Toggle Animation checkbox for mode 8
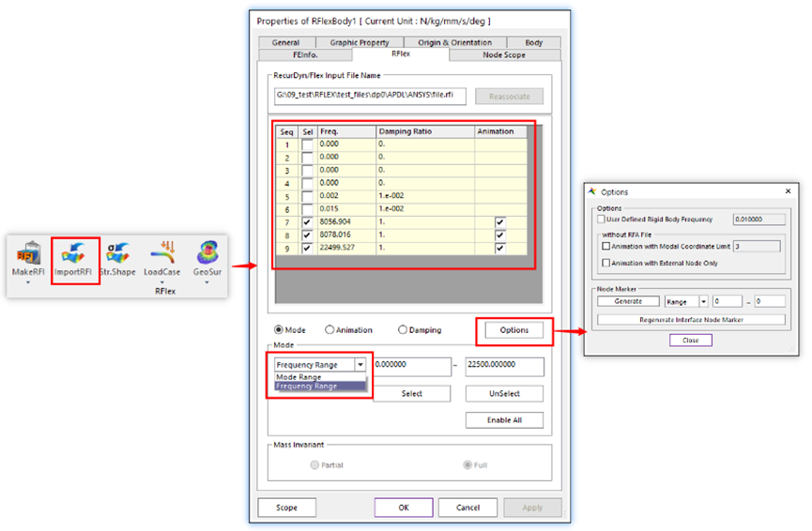Viewport: 812px width, 531px height. [499, 235]
